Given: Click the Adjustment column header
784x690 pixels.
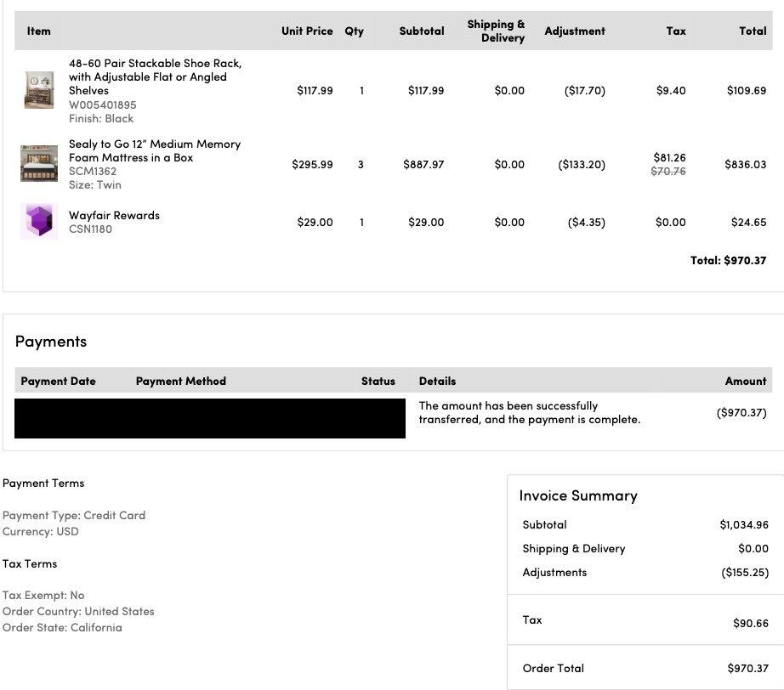Looking at the screenshot, I should (575, 31).
